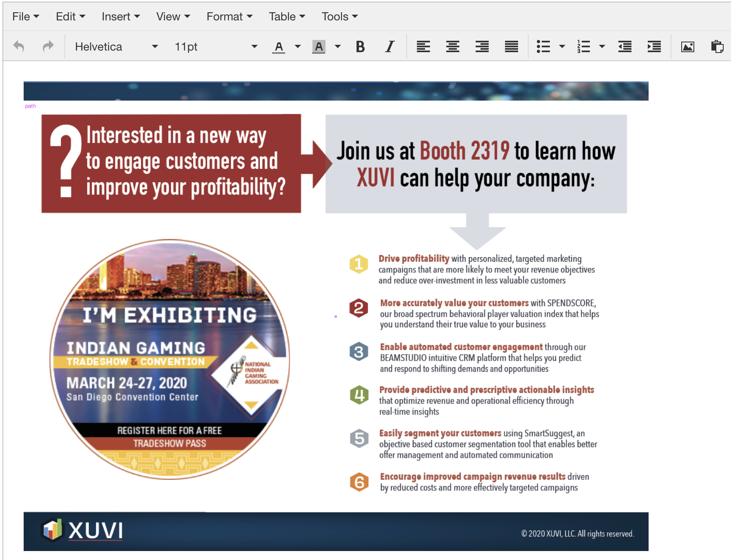731x560 pixels.
Task: Click 'More accurately value your customers' text
Action: pos(454,303)
